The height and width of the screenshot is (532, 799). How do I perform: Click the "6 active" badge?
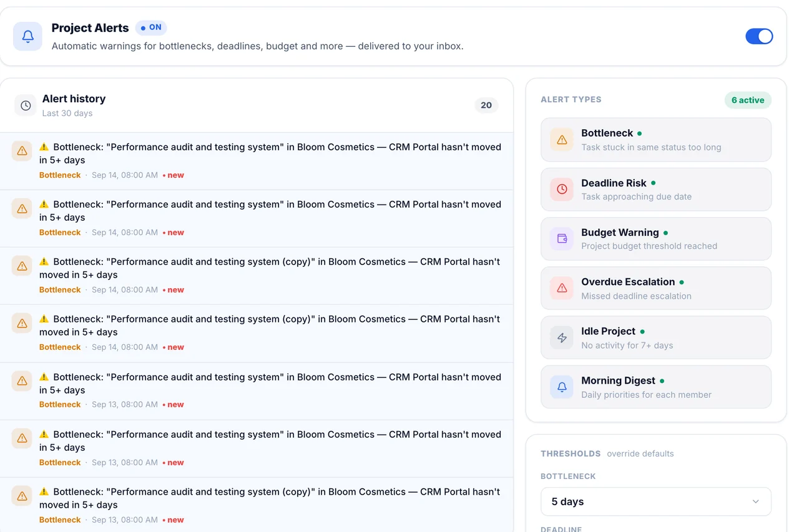(748, 100)
